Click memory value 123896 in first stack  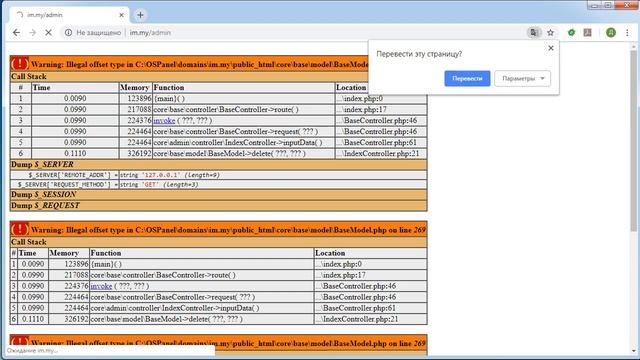click(139, 98)
